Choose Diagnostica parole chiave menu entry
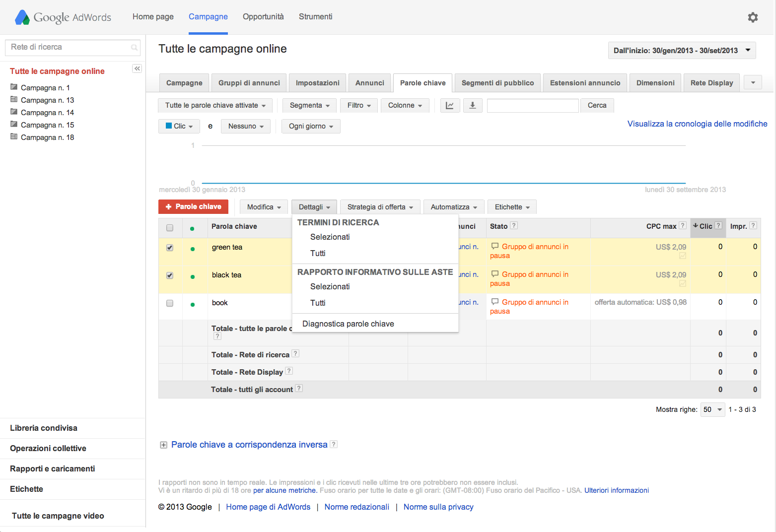The height and width of the screenshot is (532, 776). pos(348,324)
